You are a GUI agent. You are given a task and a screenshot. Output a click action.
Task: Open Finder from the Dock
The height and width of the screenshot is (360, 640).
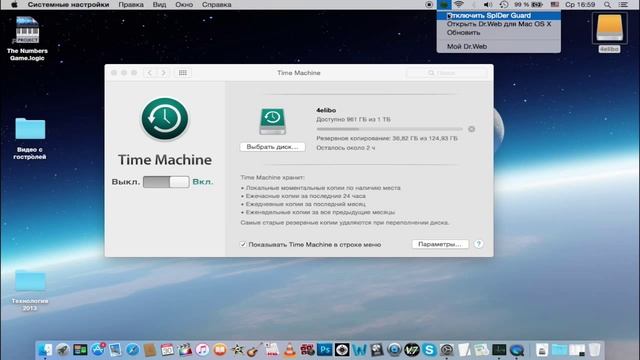(x=45, y=350)
